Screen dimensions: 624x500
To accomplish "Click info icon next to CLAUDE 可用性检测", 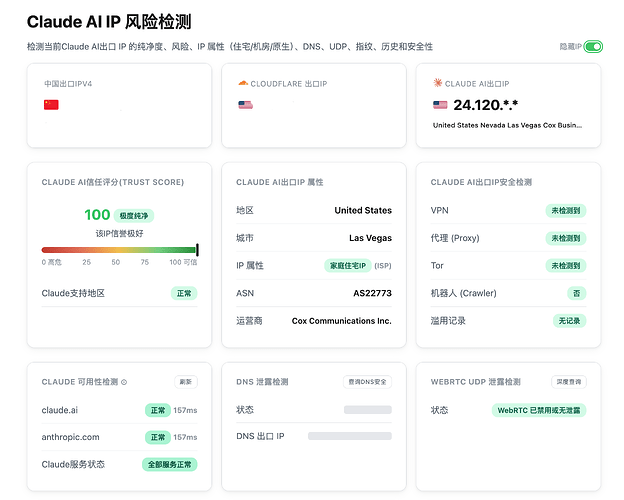I will click(124, 382).
